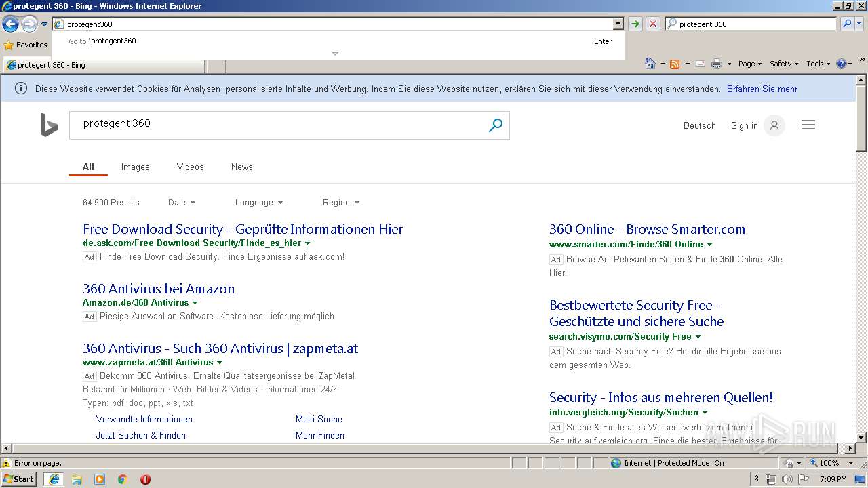This screenshot has width=868, height=488.
Task: Select the Images search tab
Action: (135, 167)
